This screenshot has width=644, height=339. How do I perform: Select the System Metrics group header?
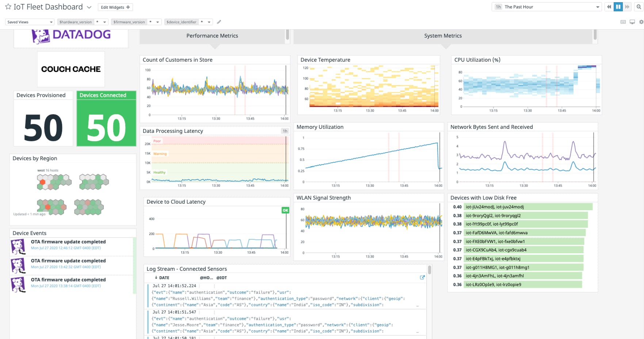coord(443,36)
